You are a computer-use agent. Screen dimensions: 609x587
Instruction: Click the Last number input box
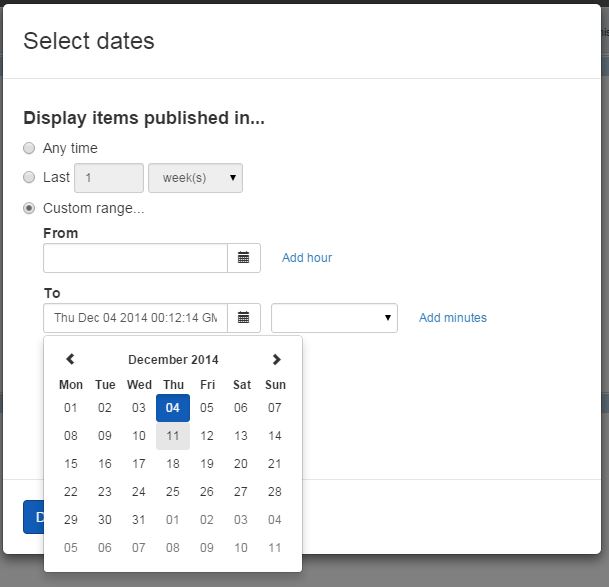click(x=108, y=178)
